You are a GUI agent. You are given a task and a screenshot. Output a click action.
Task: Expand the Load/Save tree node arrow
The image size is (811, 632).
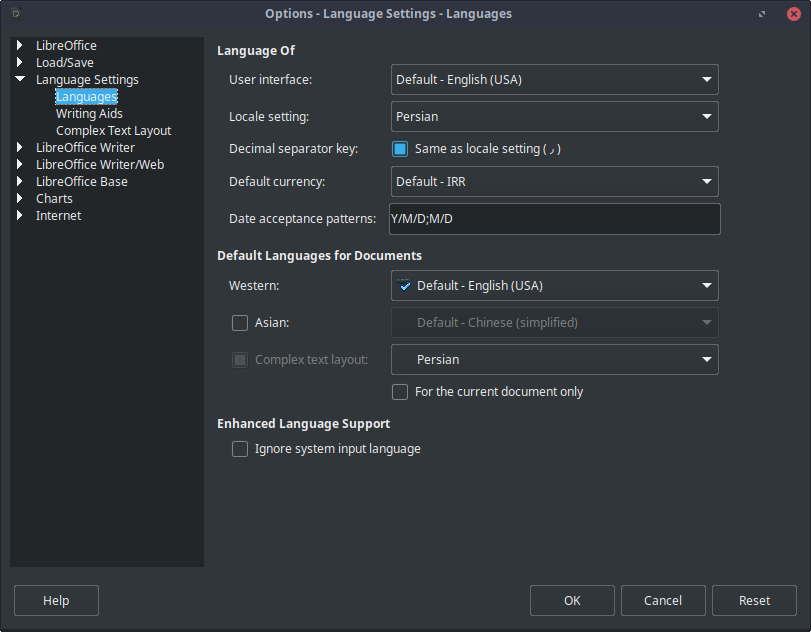(x=20, y=63)
